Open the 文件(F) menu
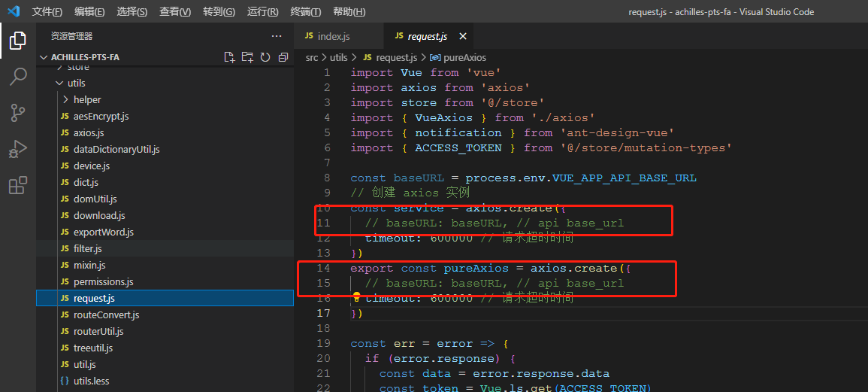The height and width of the screenshot is (392, 868). tap(47, 11)
